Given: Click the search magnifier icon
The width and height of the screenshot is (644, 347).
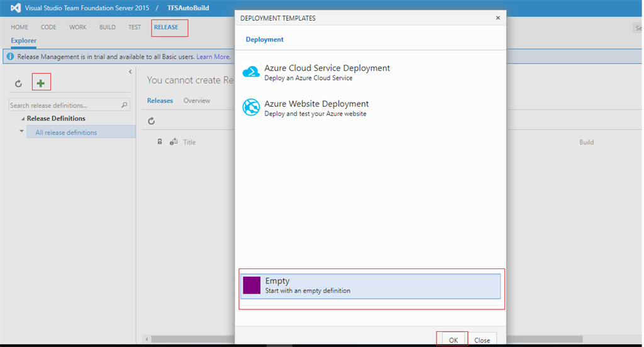Looking at the screenshot, I should point(125,105).
